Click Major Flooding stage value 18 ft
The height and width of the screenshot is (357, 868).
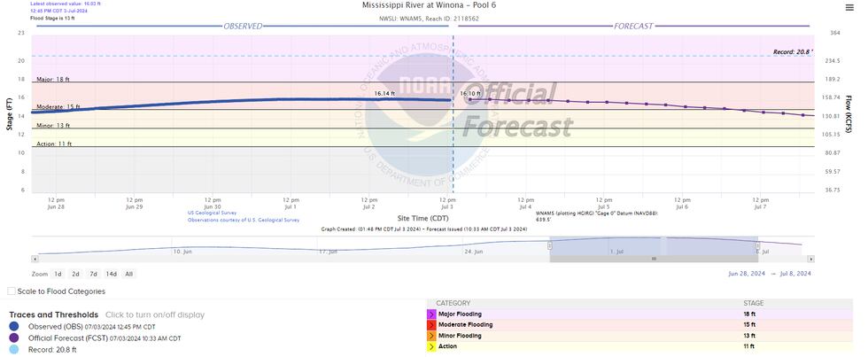coord(748,314)
